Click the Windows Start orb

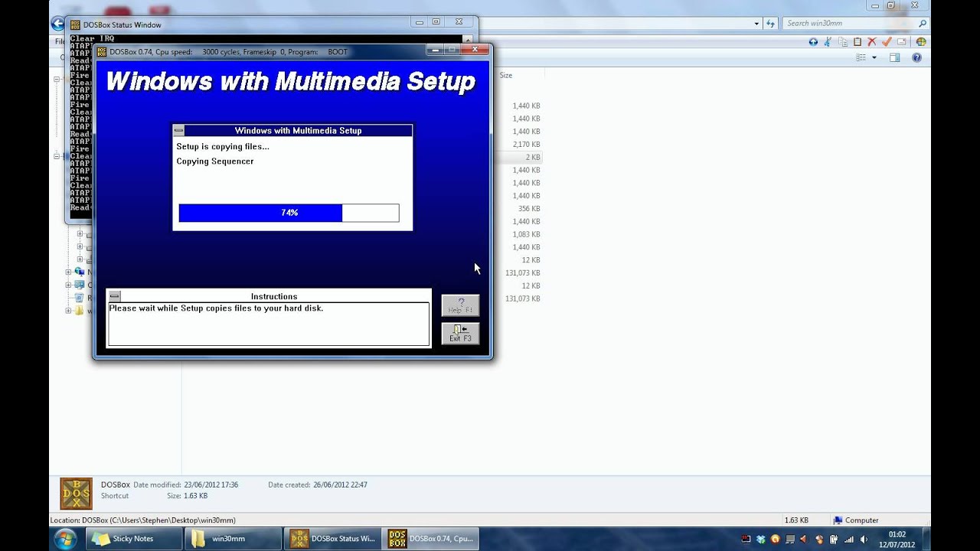coord(65,539)
